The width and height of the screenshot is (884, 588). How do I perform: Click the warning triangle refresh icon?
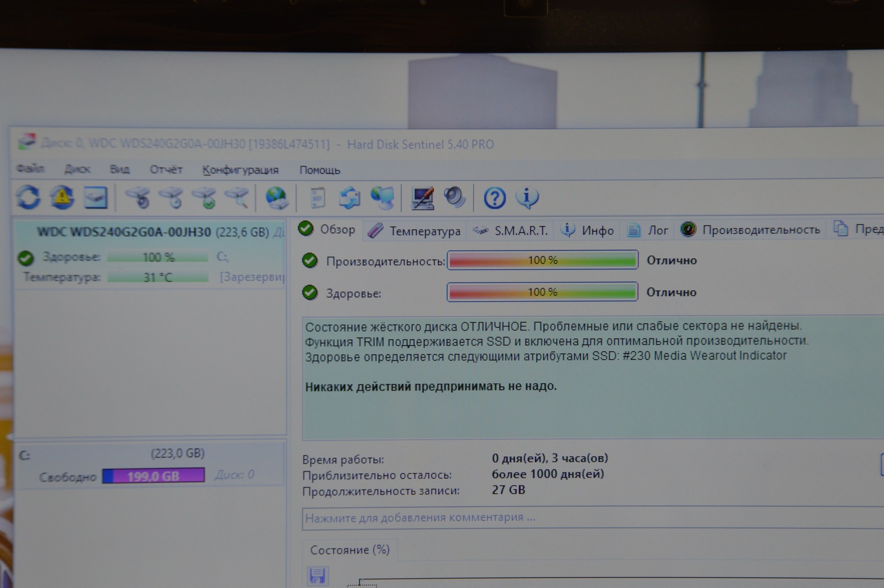point(62,197)
